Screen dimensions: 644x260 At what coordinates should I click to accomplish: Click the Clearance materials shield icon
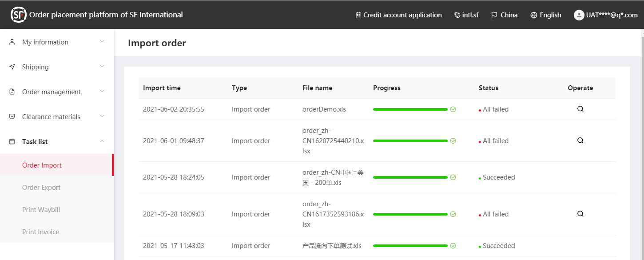(x=12, y=117)
